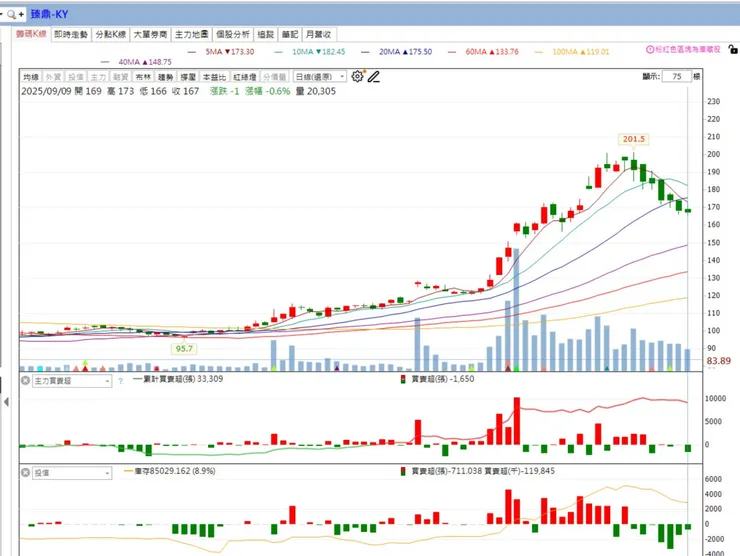Toggle the 本益比 overlay button
Viewport: 740px width, 556px height.
214,77
